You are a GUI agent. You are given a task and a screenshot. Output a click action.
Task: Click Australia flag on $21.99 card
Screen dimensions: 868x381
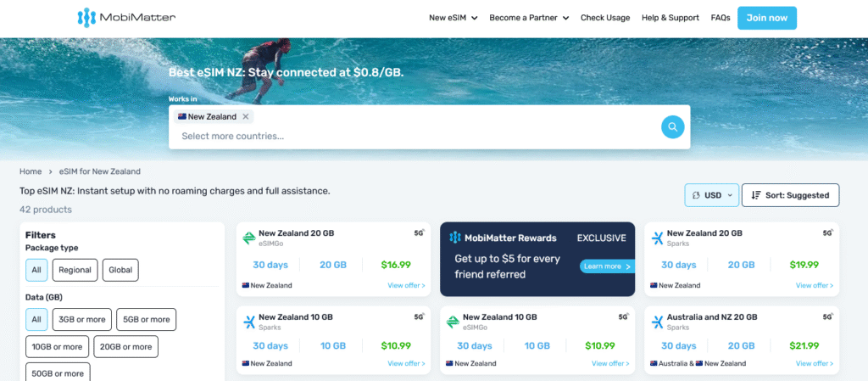point(654,364)
